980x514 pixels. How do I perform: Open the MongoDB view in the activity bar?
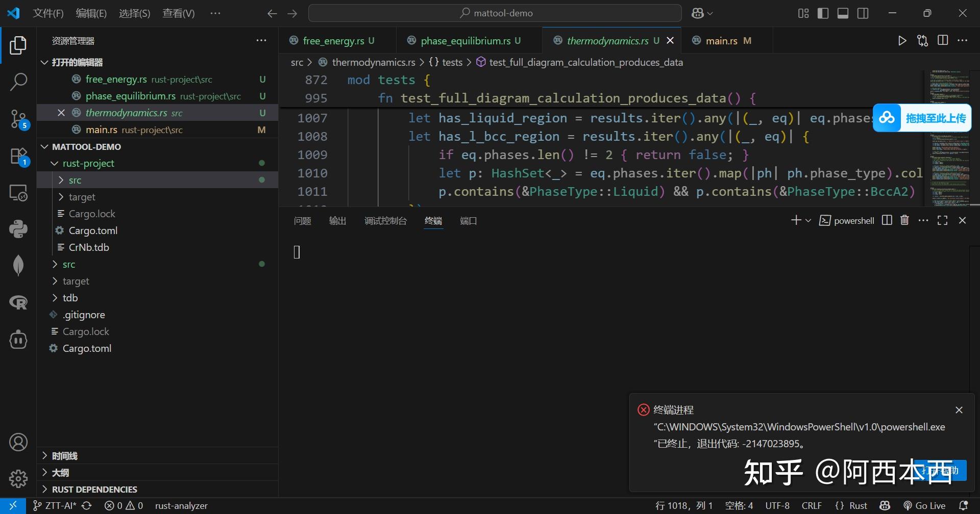click(18, 265)
